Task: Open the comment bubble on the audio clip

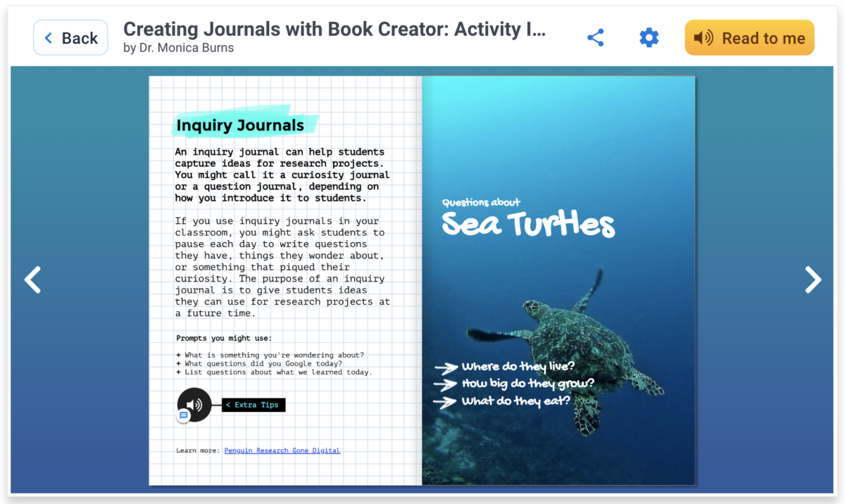Action: point(184,415)
